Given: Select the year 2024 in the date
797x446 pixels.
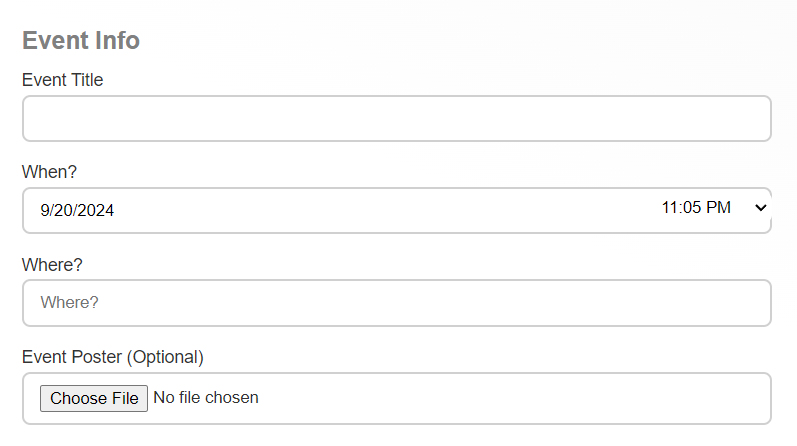Looking at the screenshot, I should click(97, 210).
